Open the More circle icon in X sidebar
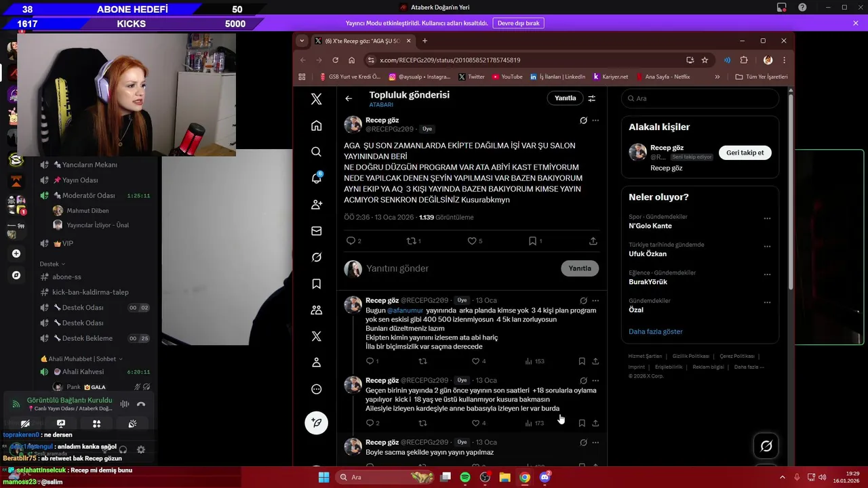 pyautogui.click(x=316, y=389)
